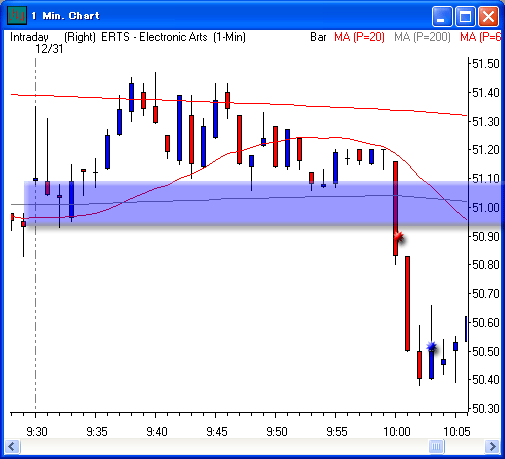This screenshot has height=459, width=505.
Task: Click the 51.00 price axis label
Action: (486, 208)
